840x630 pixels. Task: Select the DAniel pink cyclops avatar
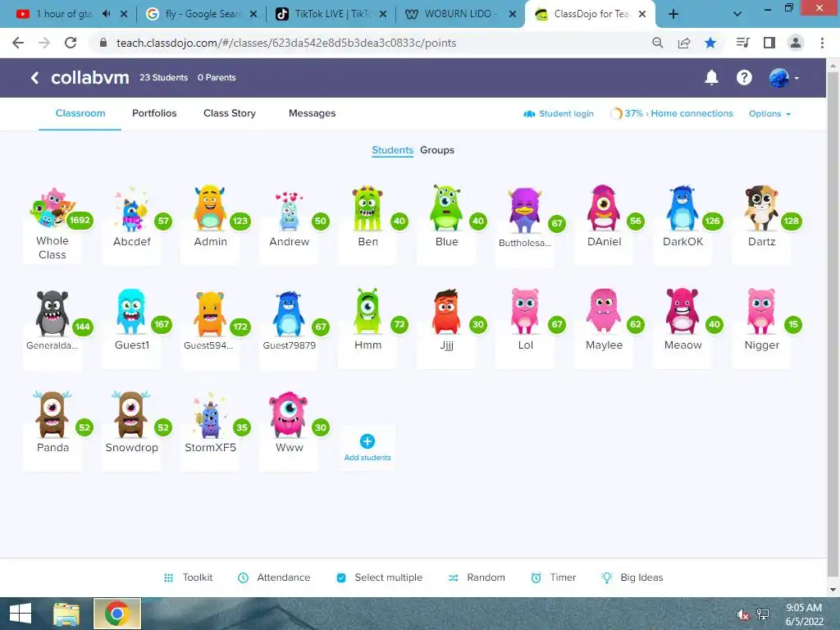coord(603,208)
